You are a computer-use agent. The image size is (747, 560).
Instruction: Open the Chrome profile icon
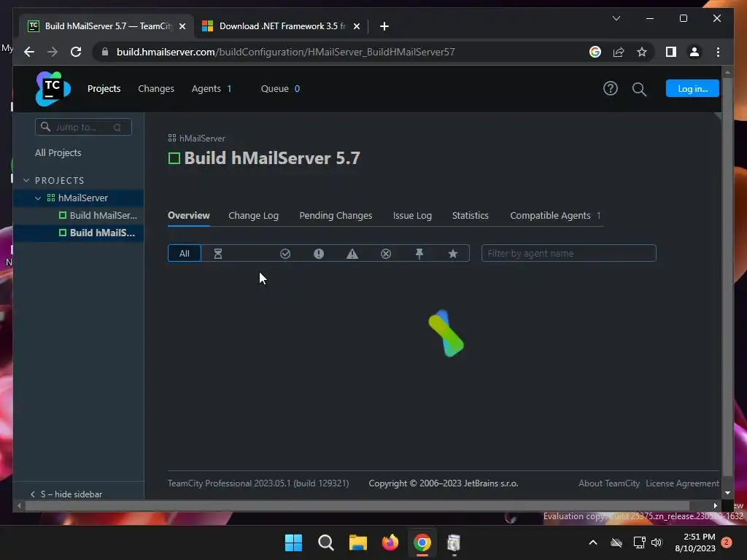tap(694, 52)
